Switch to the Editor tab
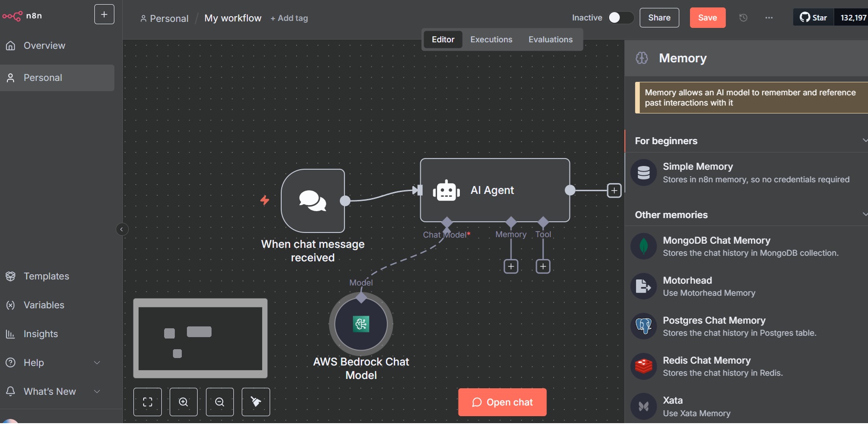 (x=443, y=40)
